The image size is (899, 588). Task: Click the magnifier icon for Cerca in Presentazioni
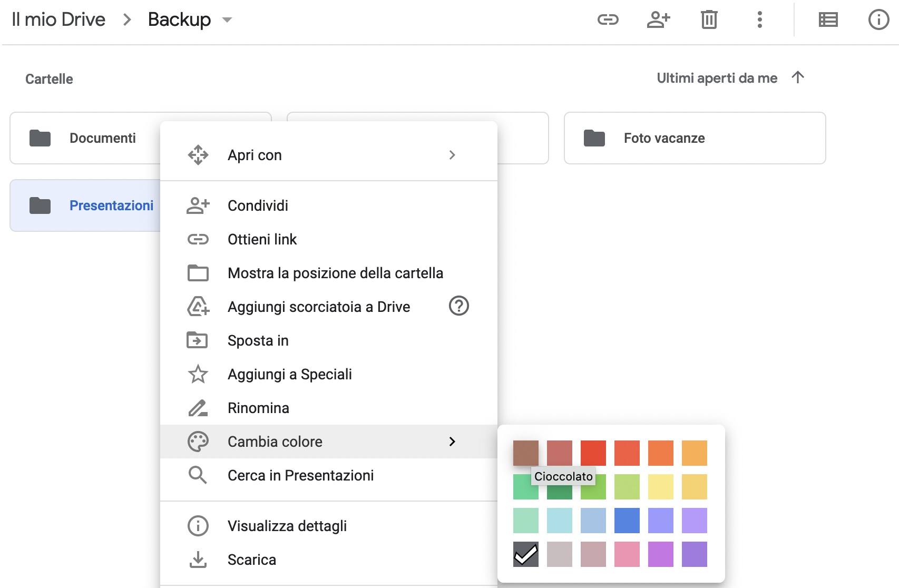coord(198,475)
